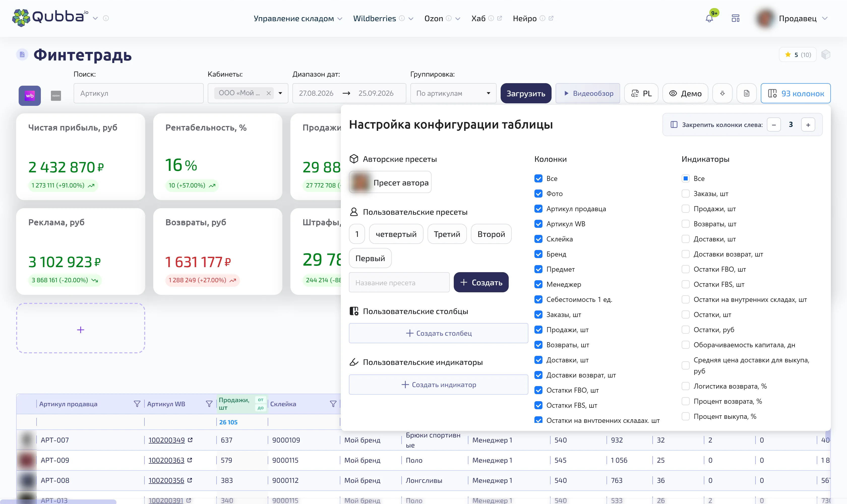Image resolution: width=847 pixels, height=504 pixels.
Task: Select the Третий preset
Action: [447, 234]
